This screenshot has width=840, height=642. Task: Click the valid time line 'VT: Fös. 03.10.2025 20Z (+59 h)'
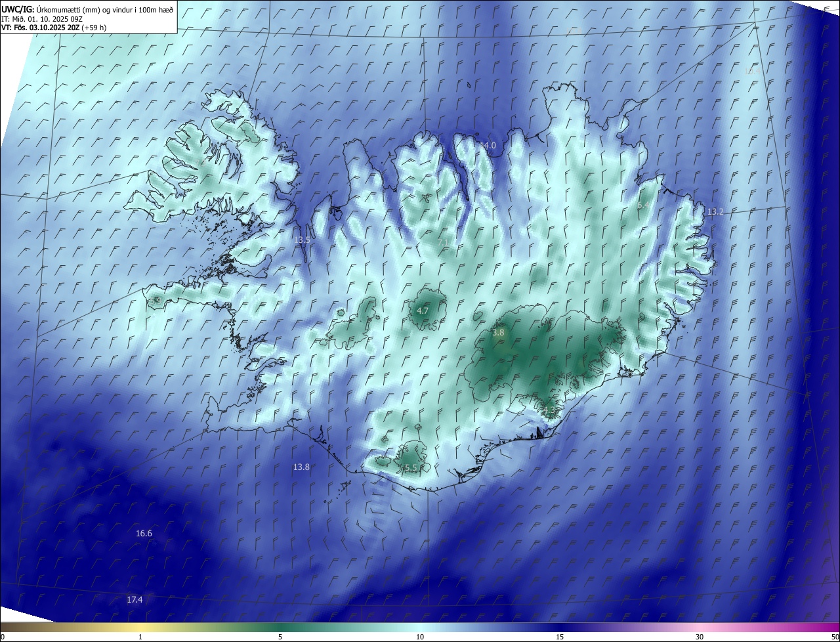pyautogui.click(x=54, y=28)
